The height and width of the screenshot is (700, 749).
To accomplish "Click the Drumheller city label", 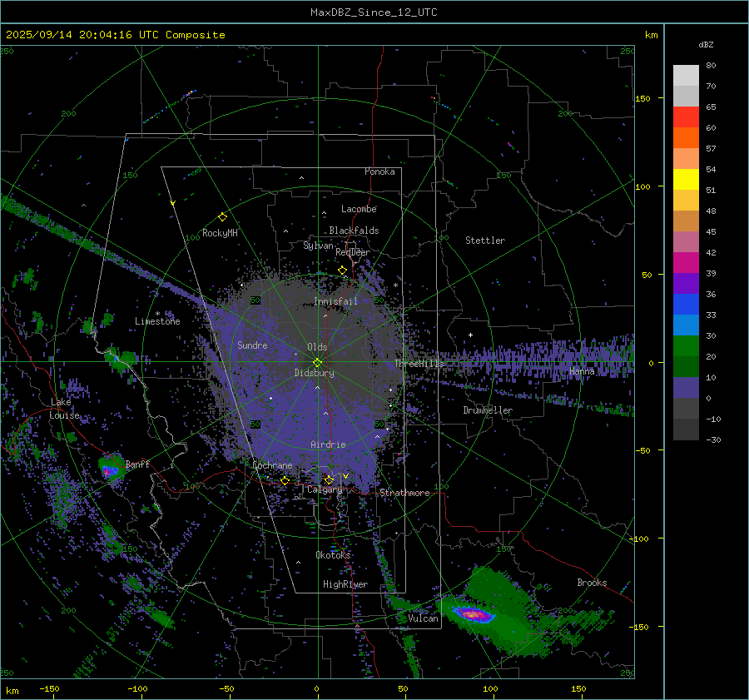I will pos(488,410).
